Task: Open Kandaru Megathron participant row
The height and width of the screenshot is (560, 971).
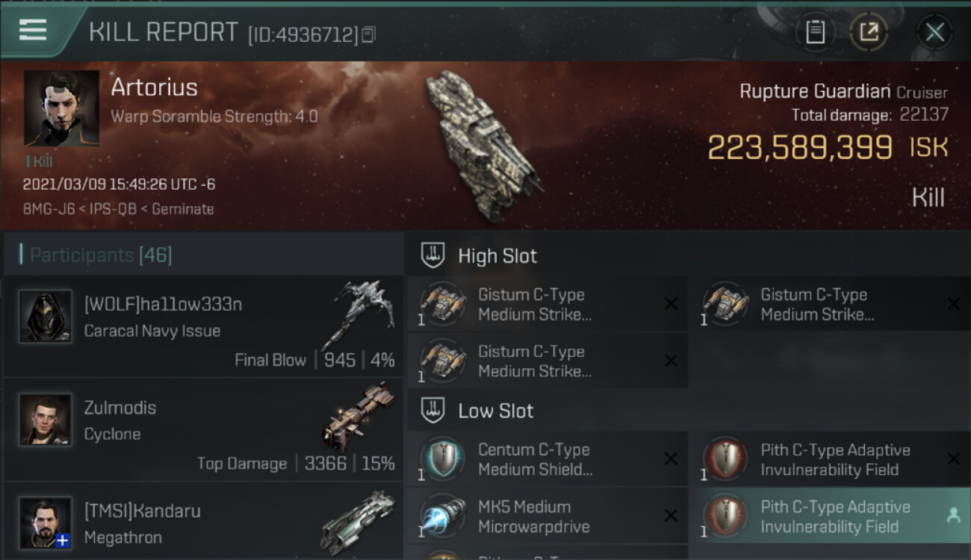Action: tap(203, 521)
